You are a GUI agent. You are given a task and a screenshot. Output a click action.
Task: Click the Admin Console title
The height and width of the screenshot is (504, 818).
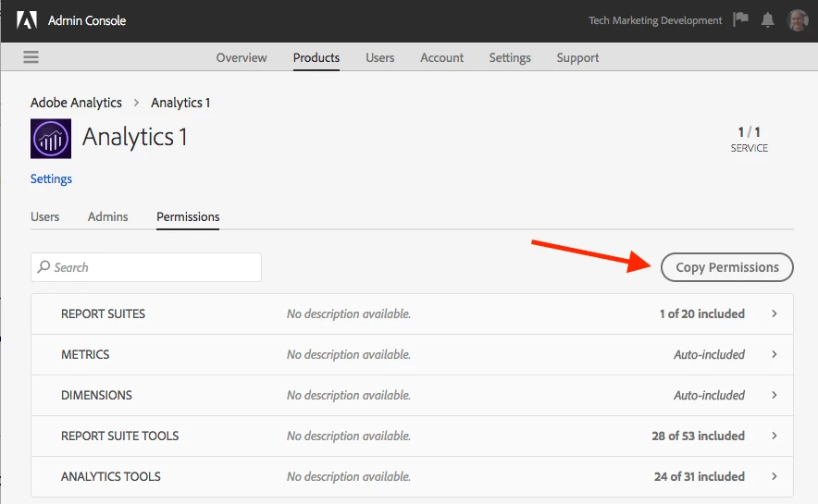point(87,20)
